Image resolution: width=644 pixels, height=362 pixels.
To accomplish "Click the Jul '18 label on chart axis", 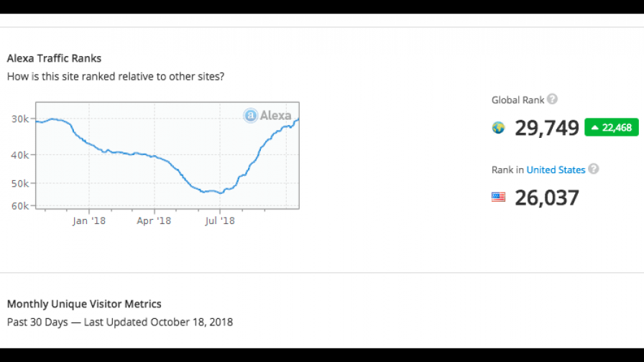I will point(219,221).
